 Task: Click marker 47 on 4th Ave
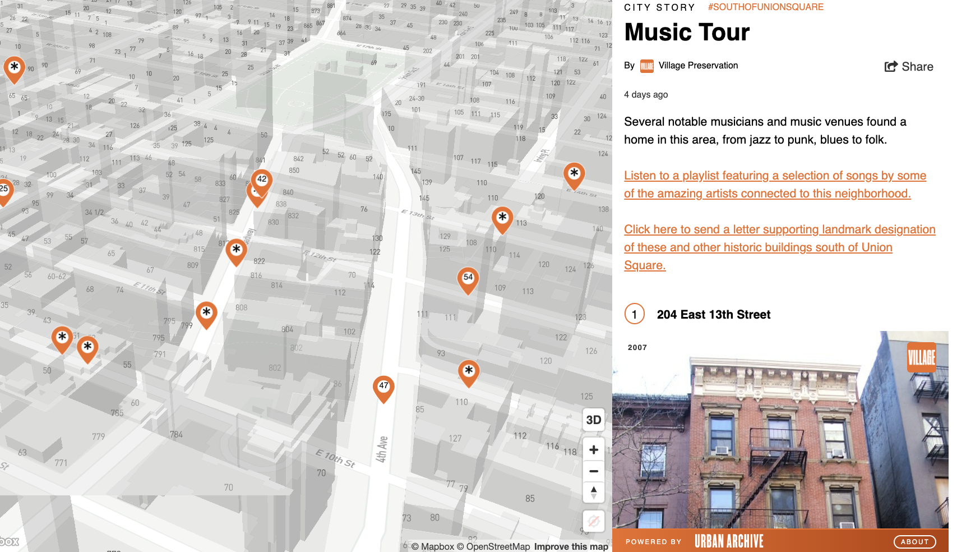384,386
